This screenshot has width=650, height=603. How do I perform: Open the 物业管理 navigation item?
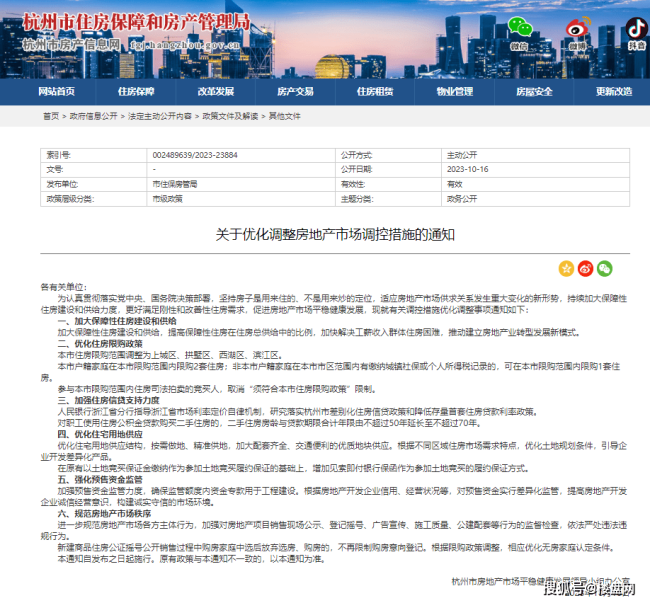[455, 92]
